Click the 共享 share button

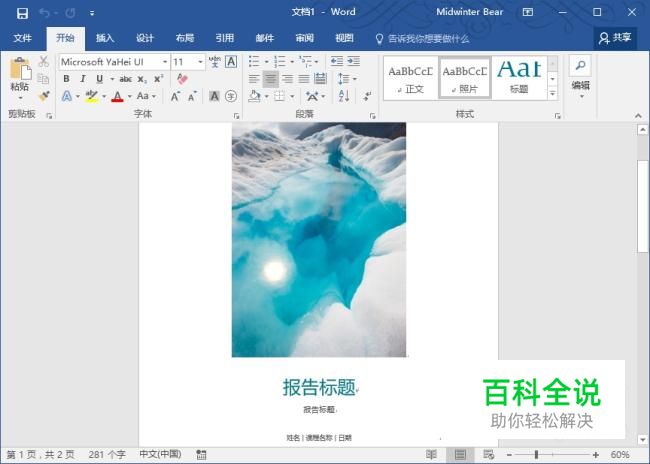click(615, 38)
